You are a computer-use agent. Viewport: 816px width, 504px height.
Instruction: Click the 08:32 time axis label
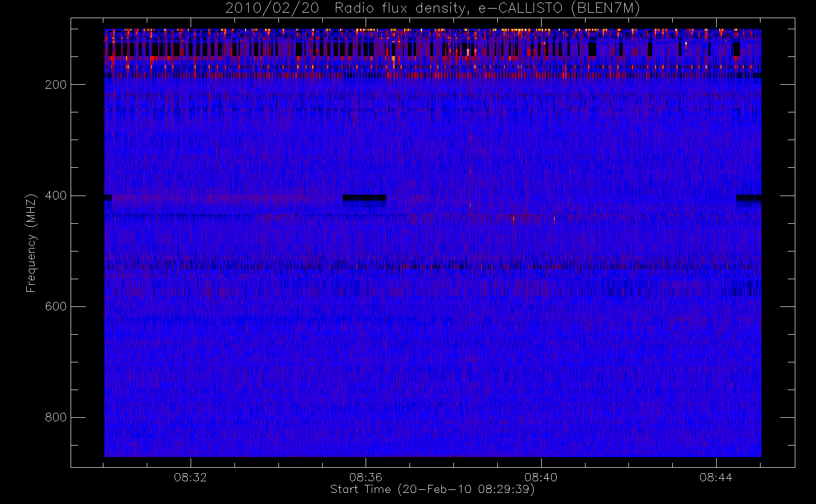[x=191, y=477]
